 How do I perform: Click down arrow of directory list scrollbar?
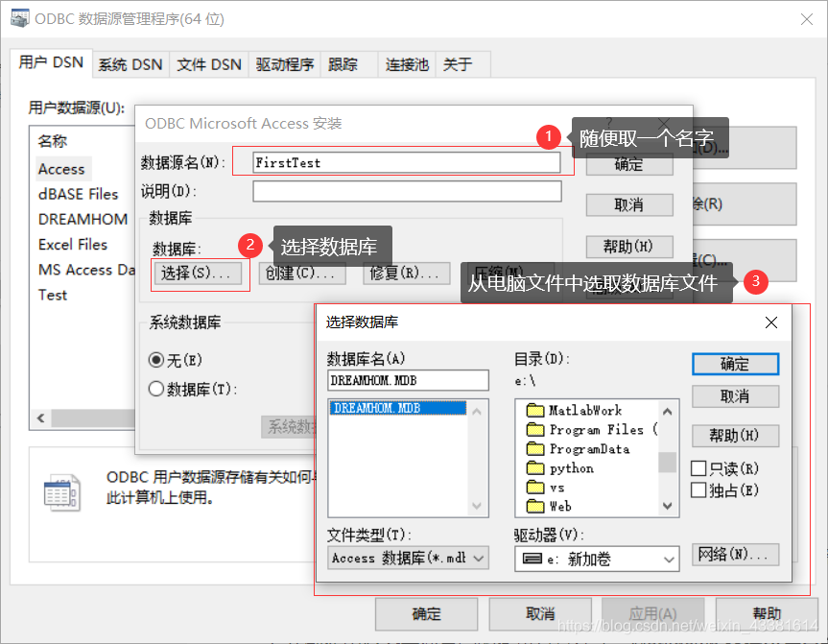668,506
